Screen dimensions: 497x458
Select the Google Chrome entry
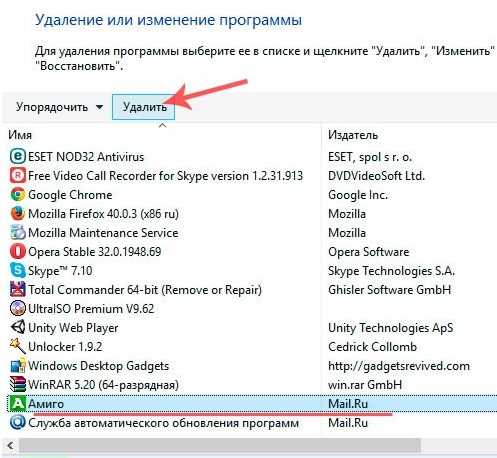(x=70, y=195)
